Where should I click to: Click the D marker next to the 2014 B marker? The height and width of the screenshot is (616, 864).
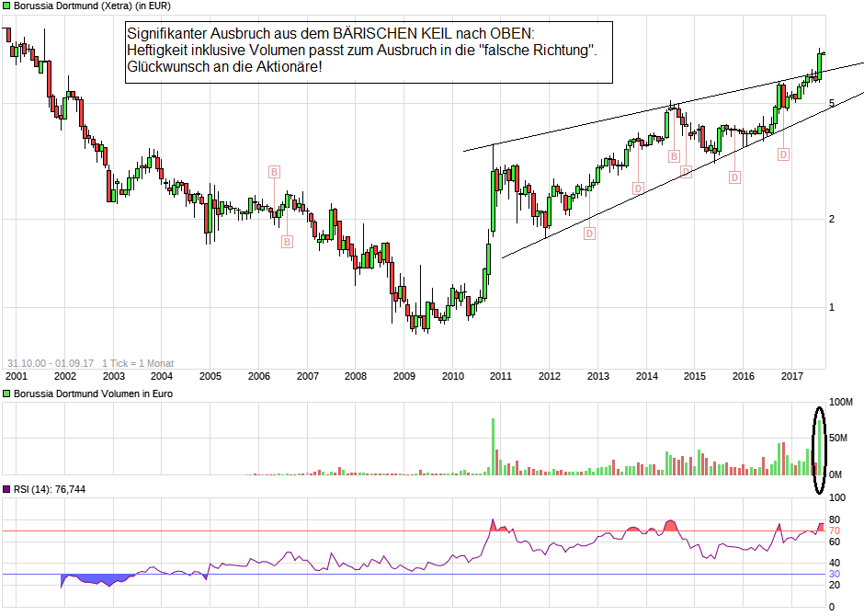click(686, 172)
